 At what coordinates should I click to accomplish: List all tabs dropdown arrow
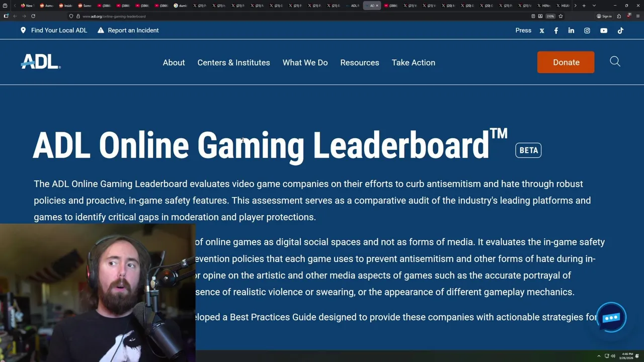coord(594,6)
